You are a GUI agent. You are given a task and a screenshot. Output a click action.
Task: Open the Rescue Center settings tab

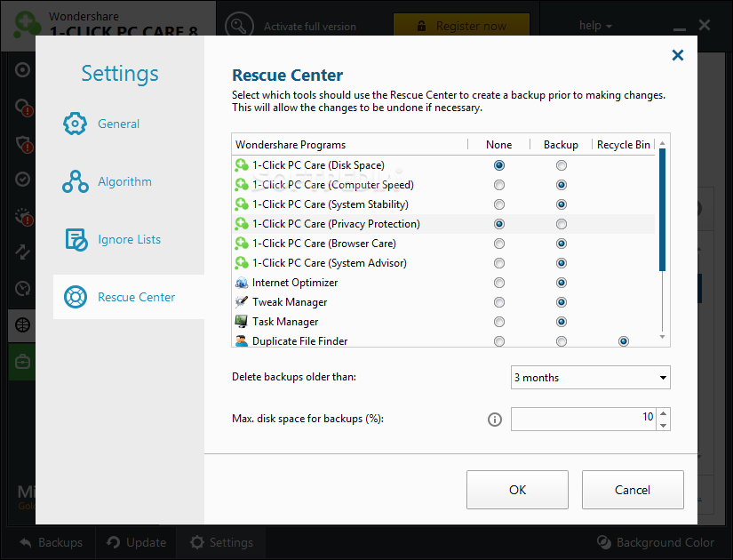[129, 297]
